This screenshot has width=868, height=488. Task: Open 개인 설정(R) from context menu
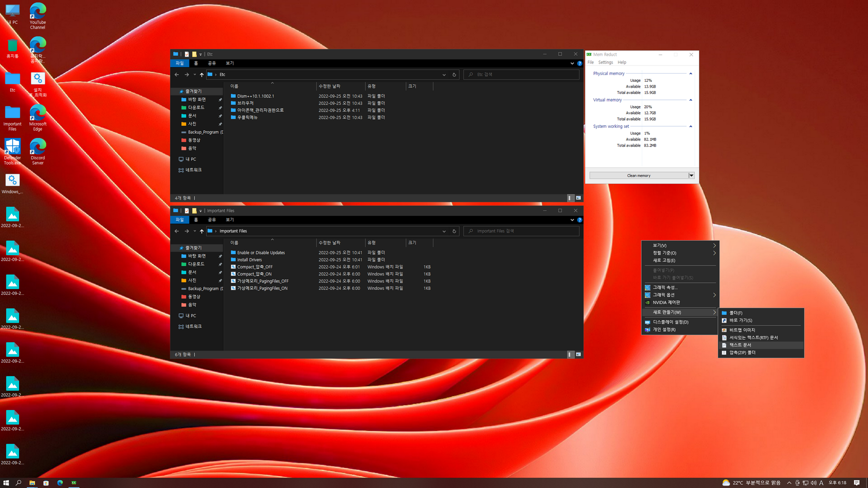[680, 330]
